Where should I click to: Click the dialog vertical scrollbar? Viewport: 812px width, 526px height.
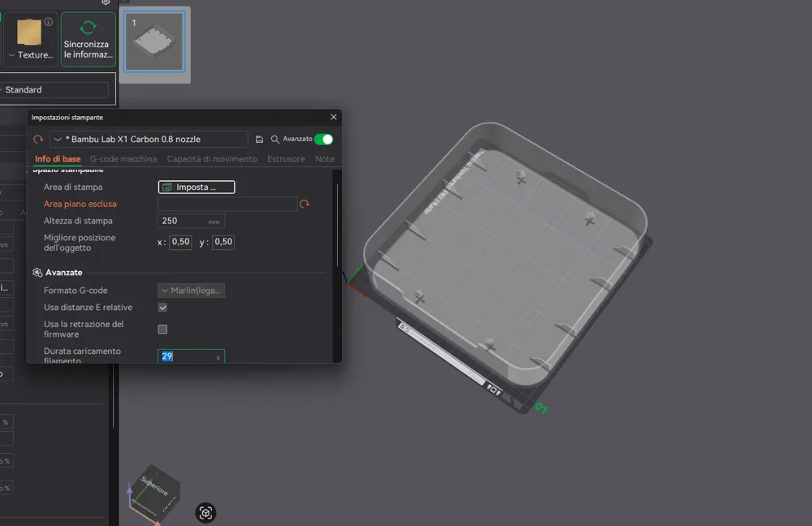337,225
